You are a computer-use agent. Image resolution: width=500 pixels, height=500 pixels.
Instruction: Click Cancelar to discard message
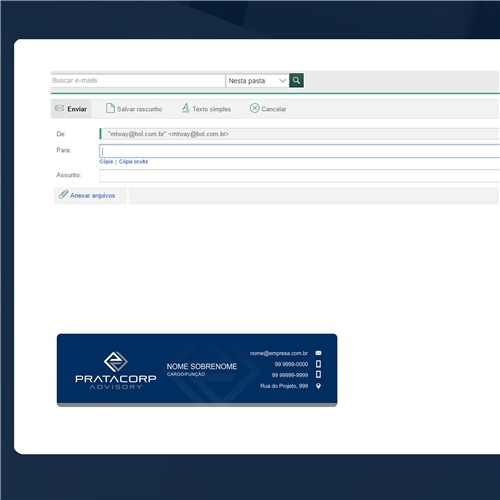click(274, 109)
